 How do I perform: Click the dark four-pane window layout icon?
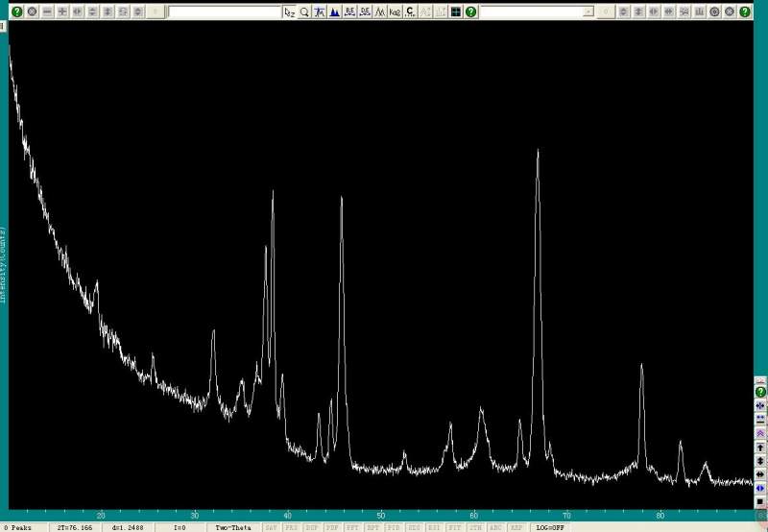pos(456,12)
